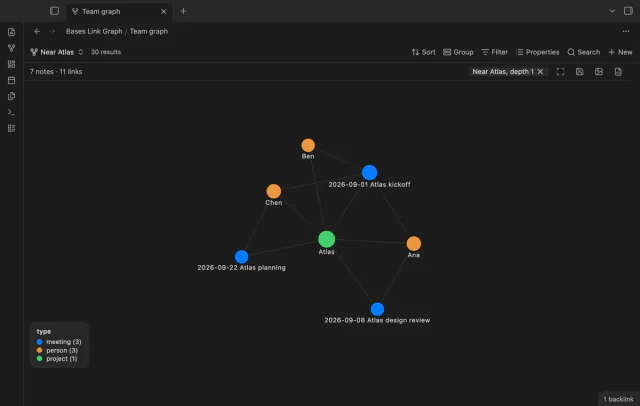Open the Properties button
Image resolution: width=640 pixels, height=406 pixels.
click(x=537, y=52)
